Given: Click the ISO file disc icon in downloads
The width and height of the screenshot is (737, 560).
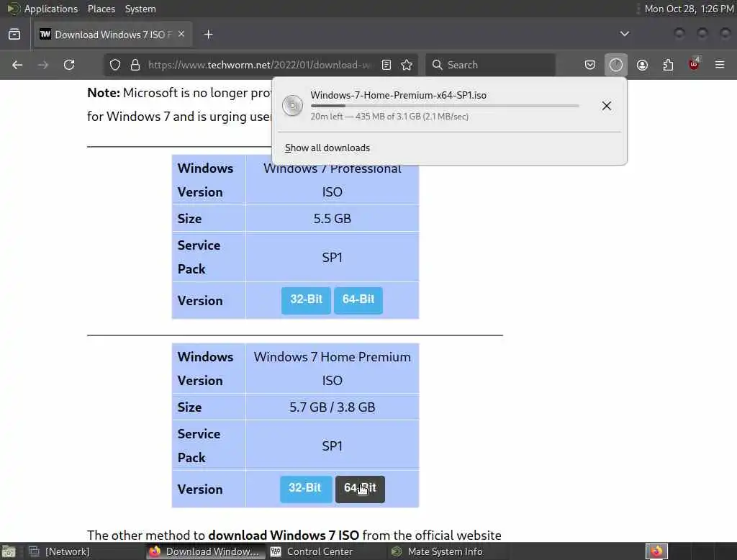Looking at the screenshot, I should (292, 105).
